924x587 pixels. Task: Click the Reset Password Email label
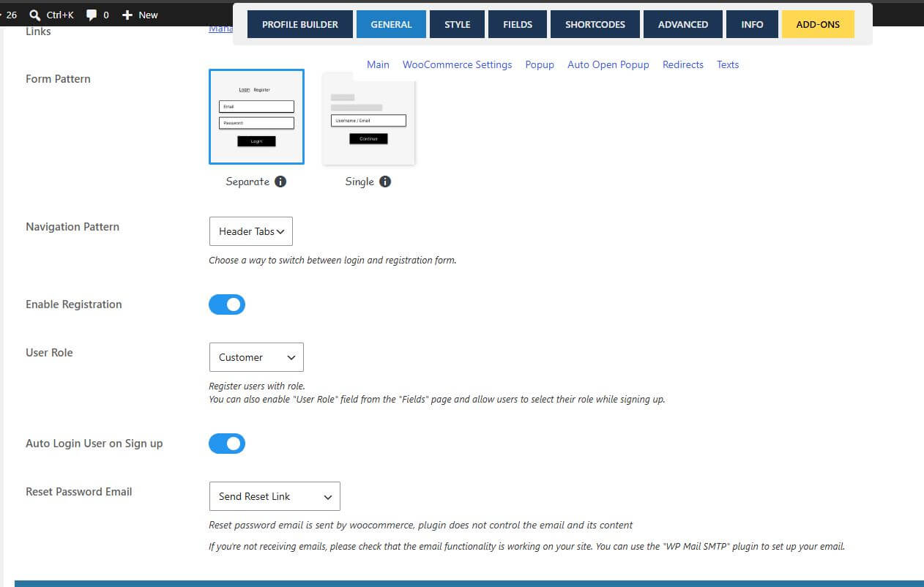[79, 492]
